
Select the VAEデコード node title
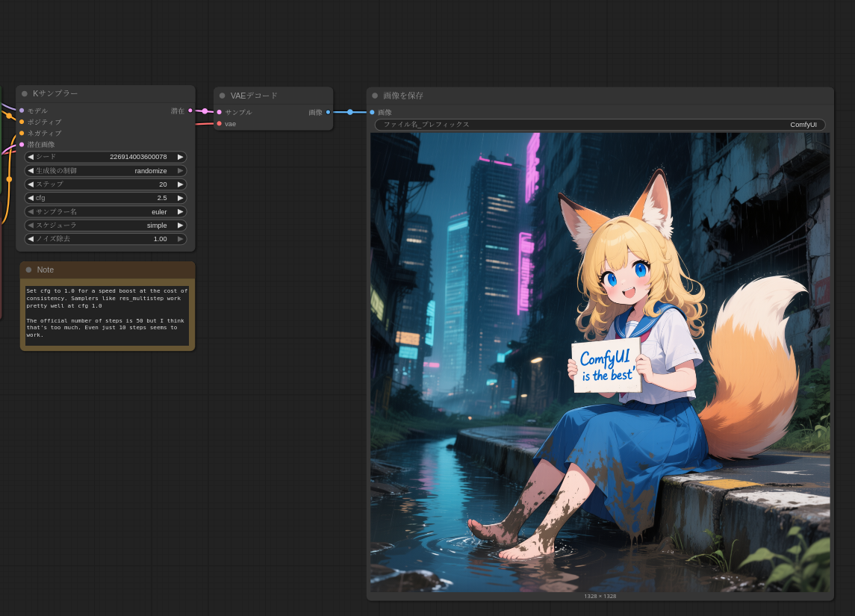[254, 96]
